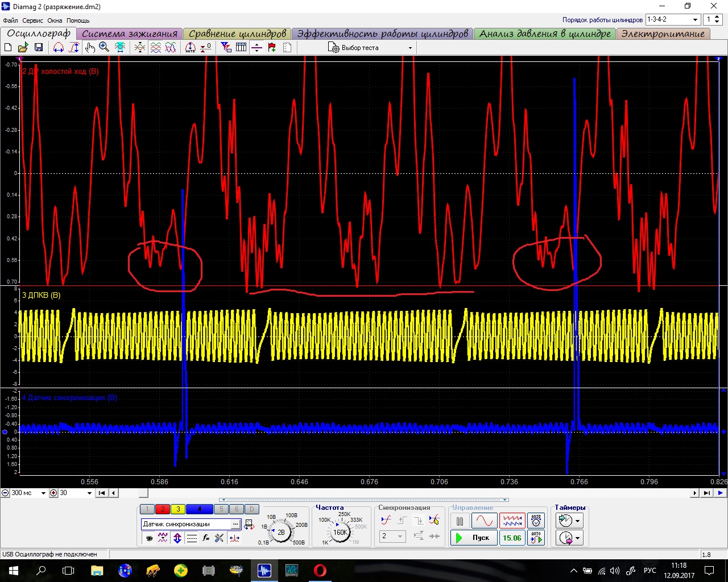
Task: Click the pause button in Управление
Action: (x=460, y=521)
